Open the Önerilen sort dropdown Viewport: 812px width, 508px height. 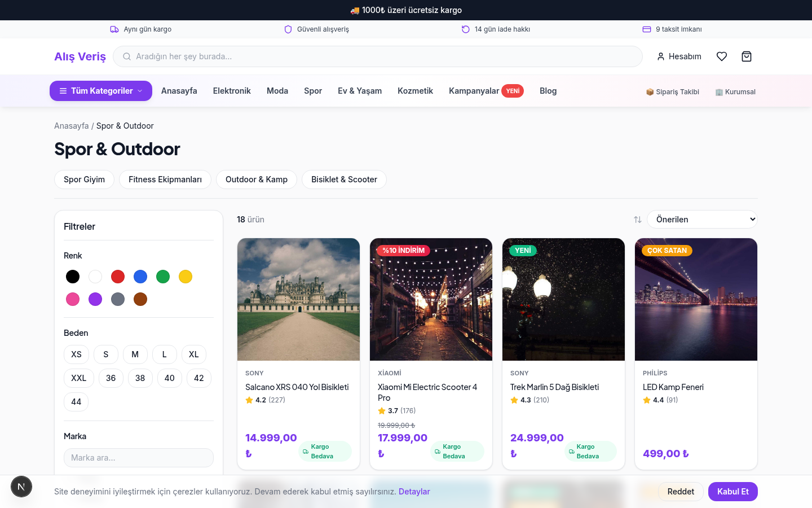click(x=702, y=220)
